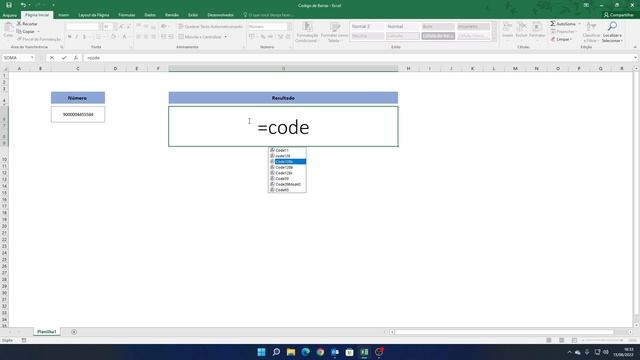Select Pincel de Formatação

tap(39, 39)
